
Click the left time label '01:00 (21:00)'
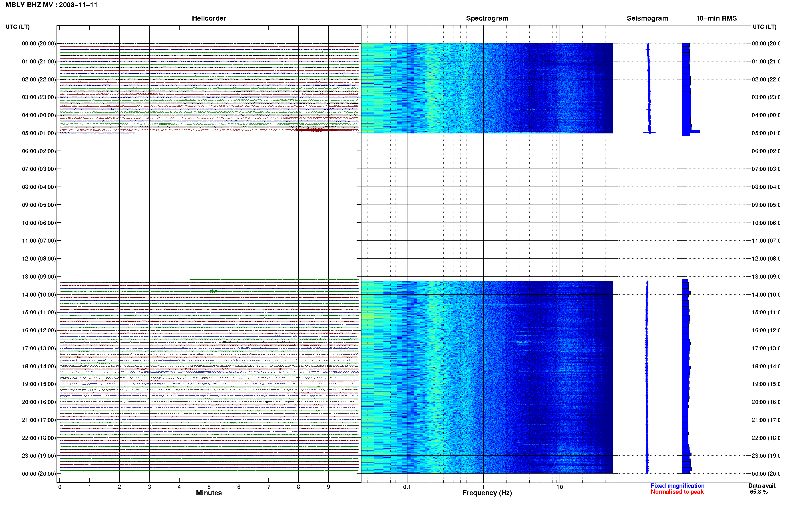coord(39,61)
